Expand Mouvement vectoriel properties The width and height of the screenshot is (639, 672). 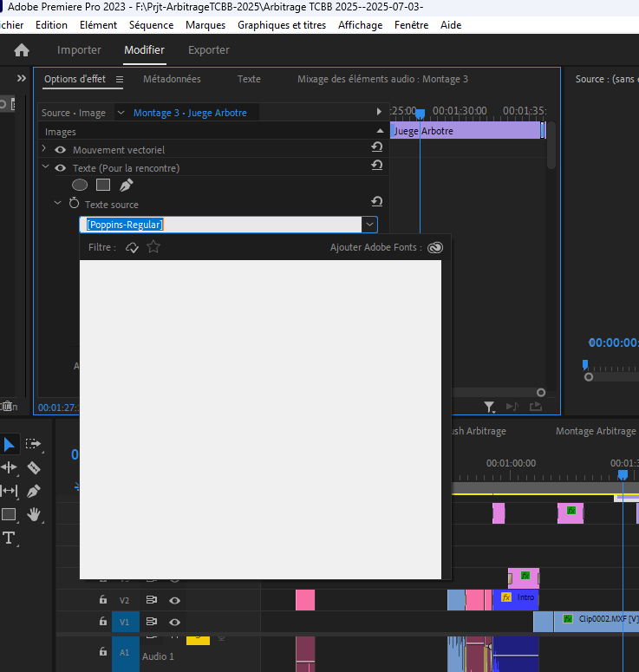click(43, 148)
